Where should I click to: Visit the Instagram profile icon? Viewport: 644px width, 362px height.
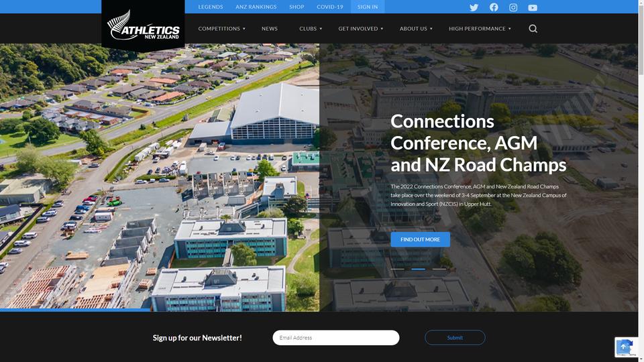tap(513, 7)
